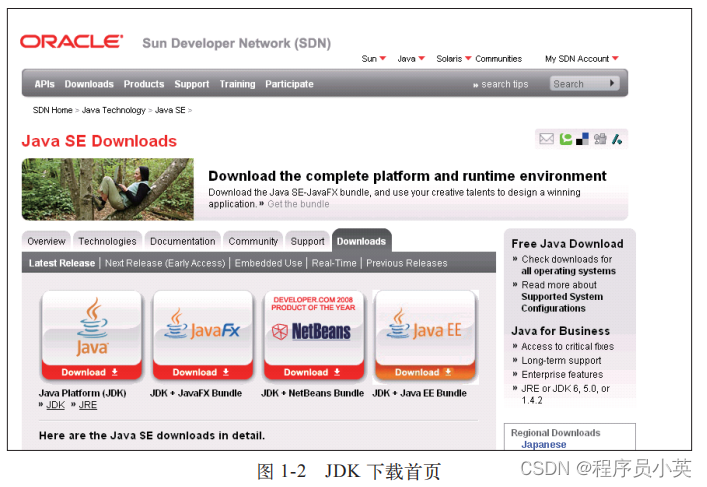Click the search go arrow
Image resolution: width=707 pixels, height=487 pixels.
click(612, 83)
